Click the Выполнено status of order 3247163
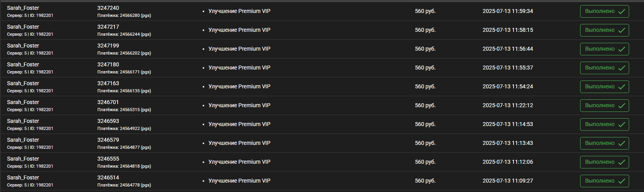The width and height of the screenshot is (644, 192). (604, 87)
